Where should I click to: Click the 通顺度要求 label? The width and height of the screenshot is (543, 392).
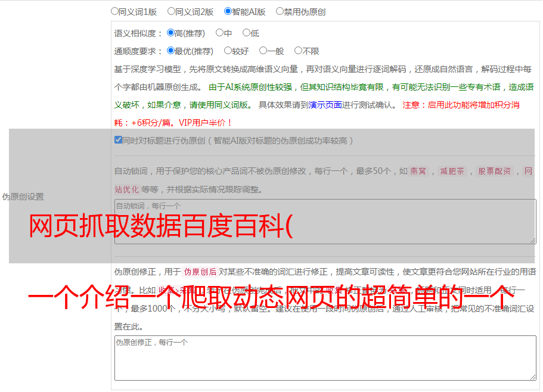(x=138, y=52)
